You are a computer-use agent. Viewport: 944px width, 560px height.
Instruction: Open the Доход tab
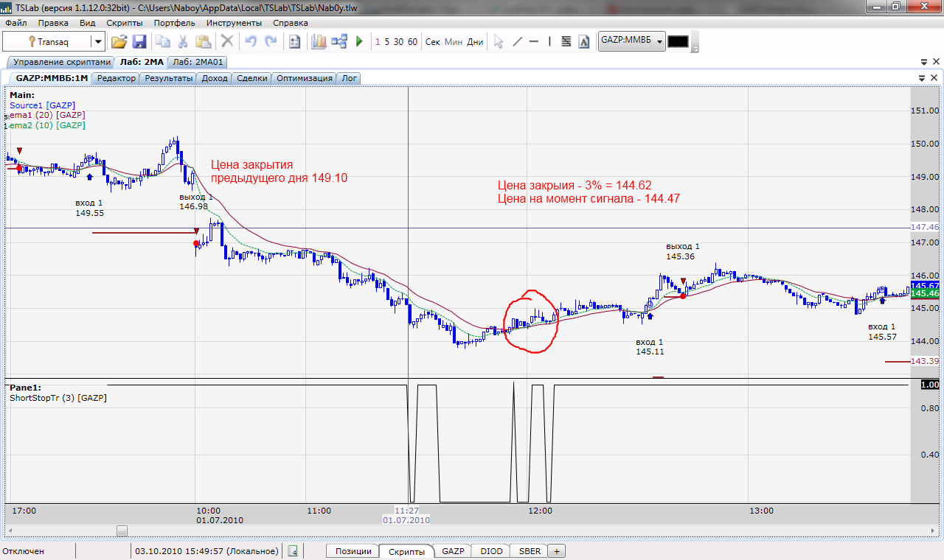[x=215, y=78]
